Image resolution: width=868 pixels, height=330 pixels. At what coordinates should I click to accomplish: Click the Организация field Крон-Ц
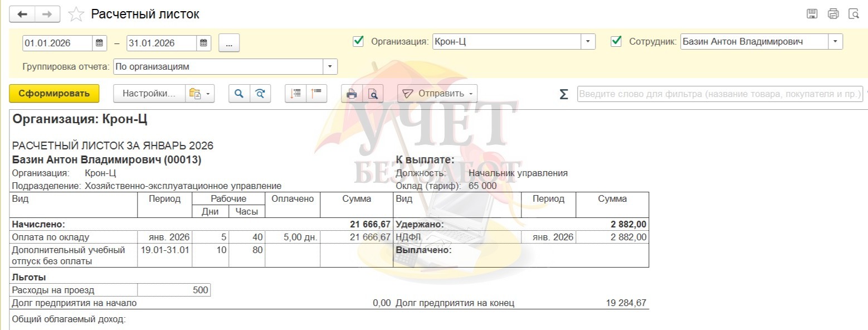click(507, 42)
